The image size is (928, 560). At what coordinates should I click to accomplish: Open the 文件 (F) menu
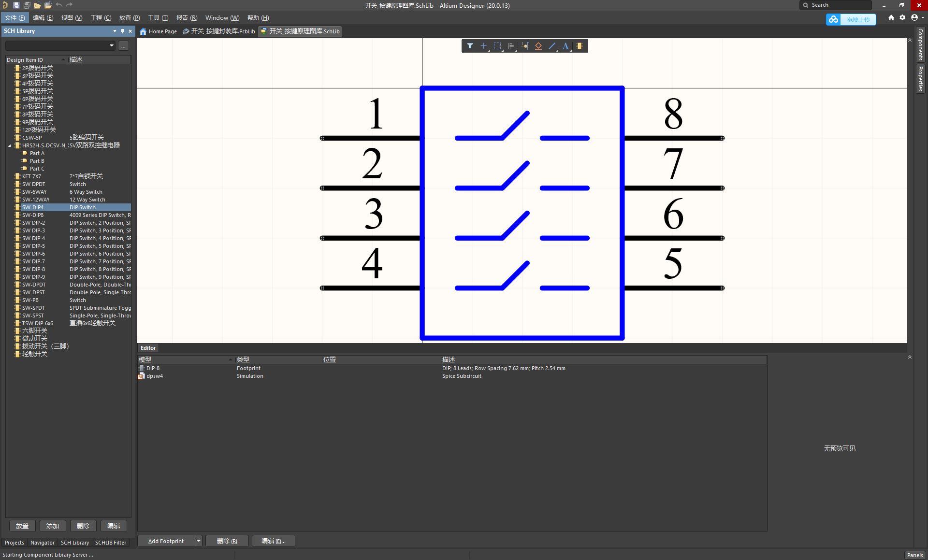click(x=14, y=18)
